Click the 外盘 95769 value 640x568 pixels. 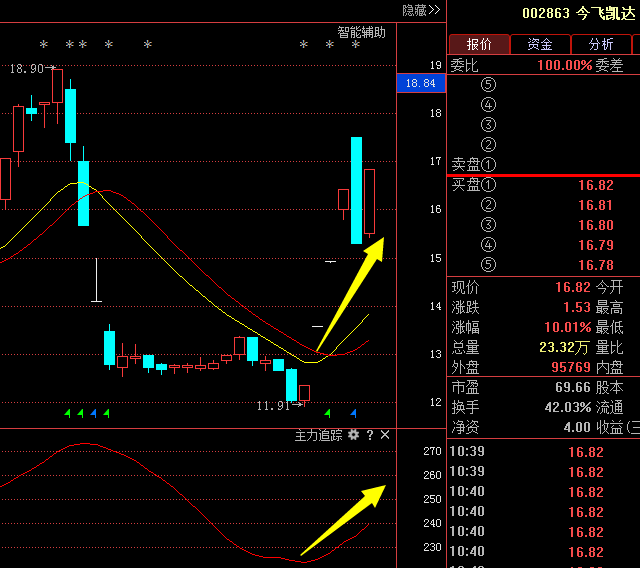click(x=571, y=367)
